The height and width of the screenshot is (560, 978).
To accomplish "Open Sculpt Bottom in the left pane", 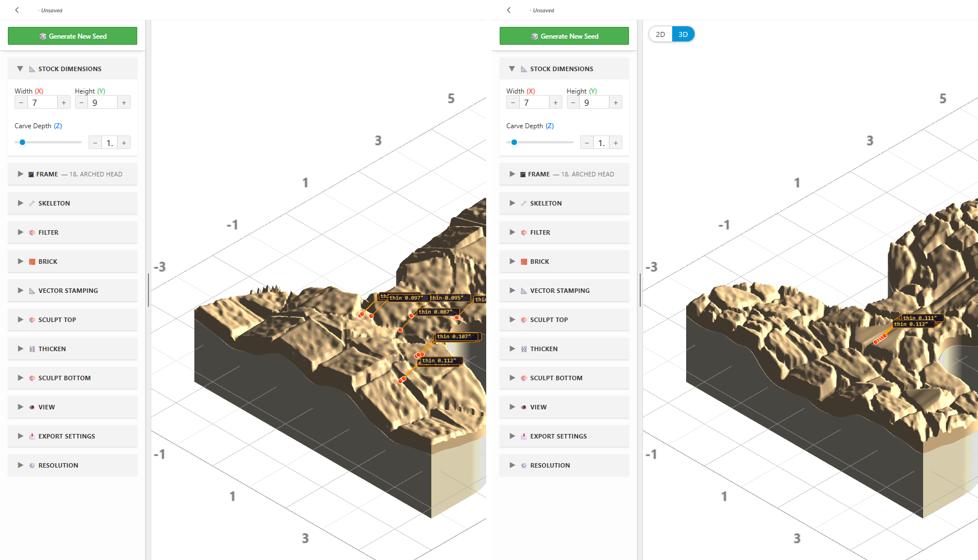I will pos(72,378).
